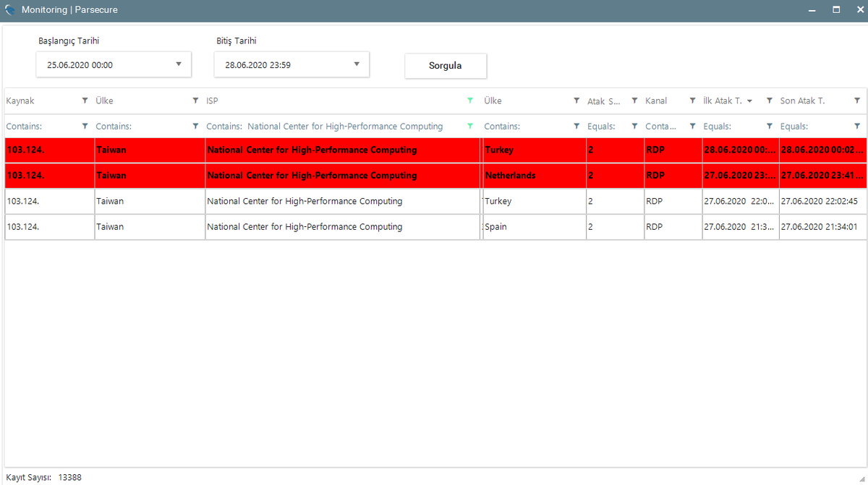Click the Parsecure app icon in title bar

pos(10,10)
